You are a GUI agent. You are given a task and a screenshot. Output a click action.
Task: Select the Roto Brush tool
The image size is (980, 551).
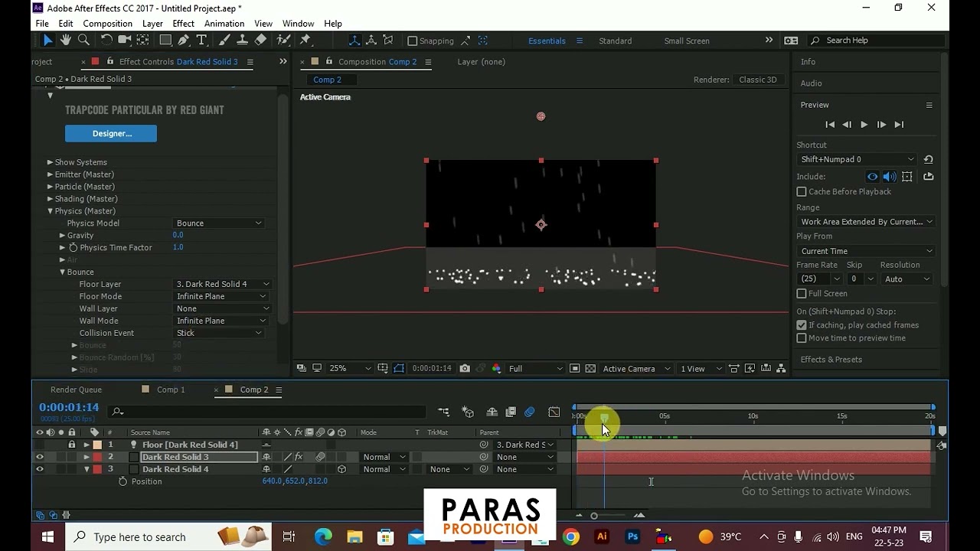[x=284, y=41]
